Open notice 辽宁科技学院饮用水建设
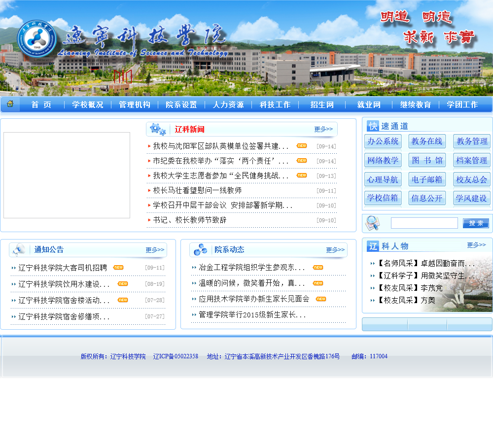 click(x=64, y=284)
